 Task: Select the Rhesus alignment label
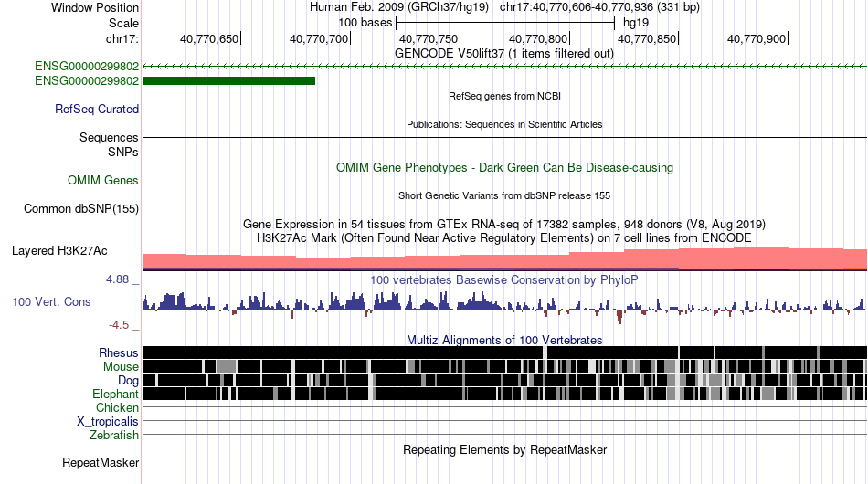click(x=119, y=352)
